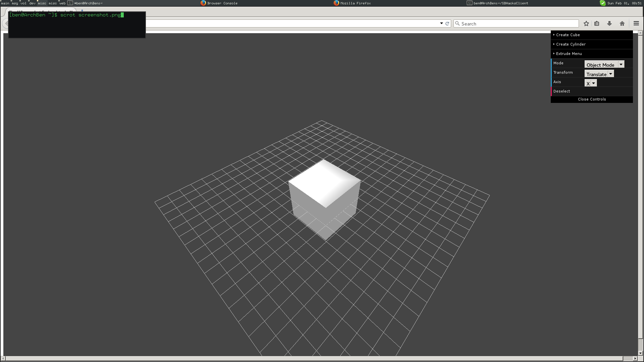Click the Close Controls button
The width and height of the screenshot is (644, 362).
click(x=592, y=99)
